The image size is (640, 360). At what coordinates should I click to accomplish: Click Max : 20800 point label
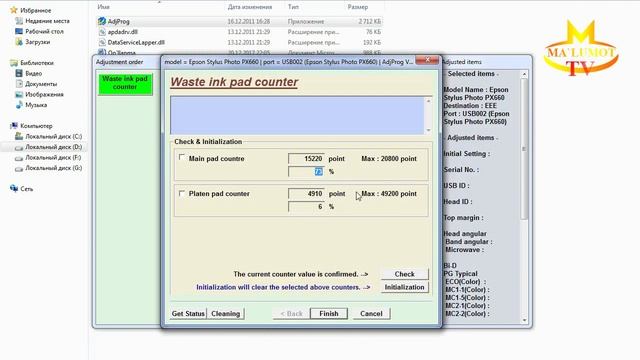coord(389,158)
